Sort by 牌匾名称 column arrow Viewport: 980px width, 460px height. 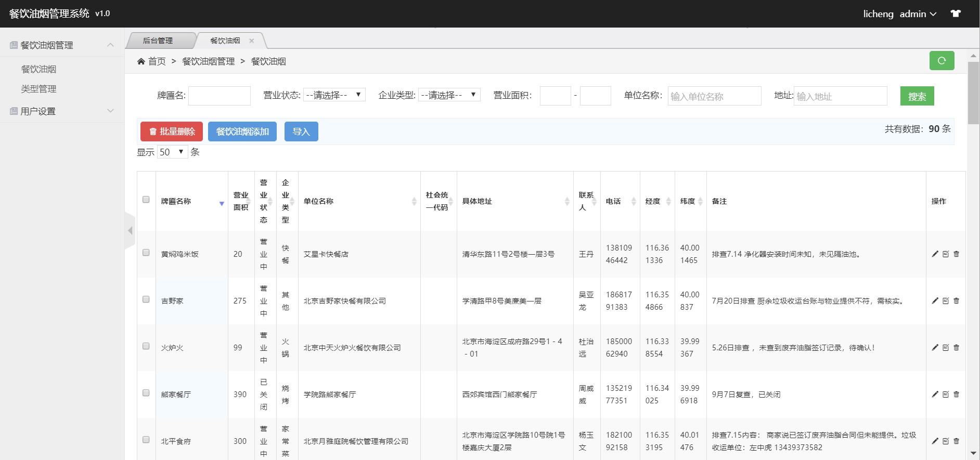pyautogui.click(x=222, y=203)
